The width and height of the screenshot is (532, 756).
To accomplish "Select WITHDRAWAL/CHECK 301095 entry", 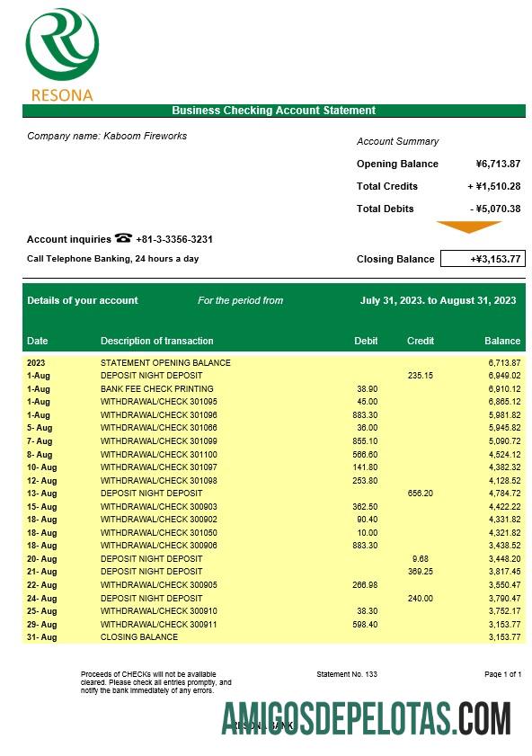I will (x=158, y=402).
